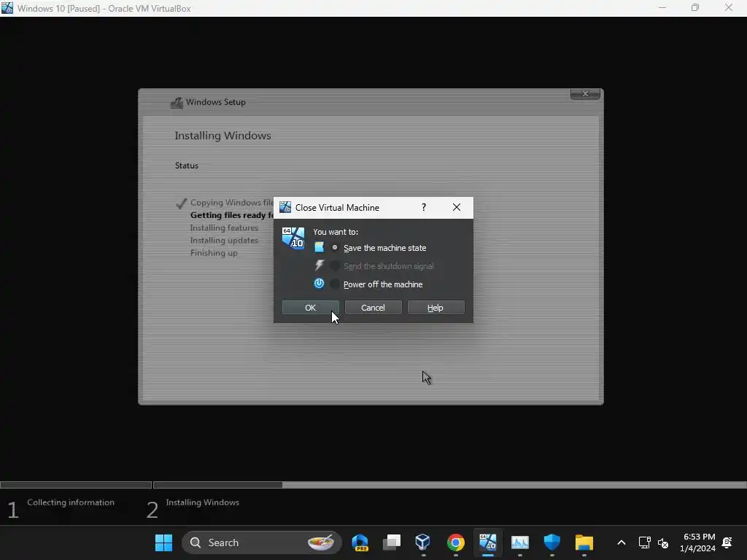
Task: Restore down the VirtualBox window
Action: (x=695, y=7)
